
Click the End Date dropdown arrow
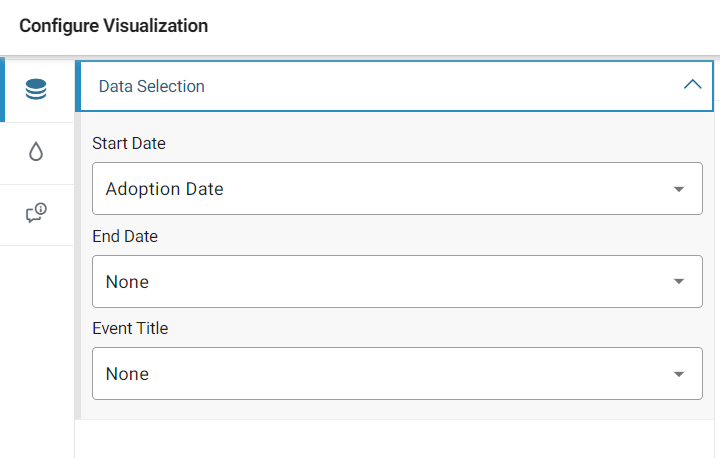point(679,281)
